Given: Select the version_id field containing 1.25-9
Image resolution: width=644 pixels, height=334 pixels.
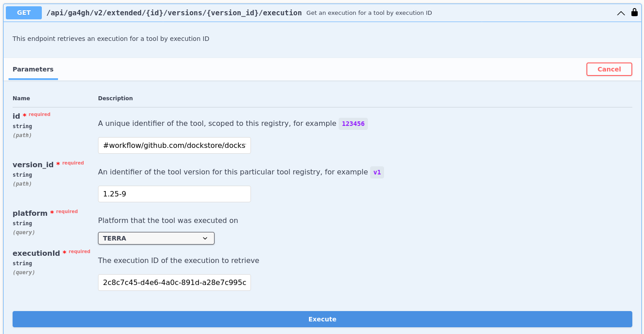Looking at the screenshot, I should [174, 194].
